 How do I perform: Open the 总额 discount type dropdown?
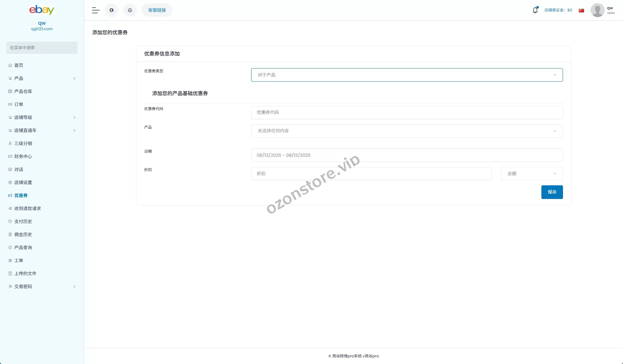click(532, 174)
